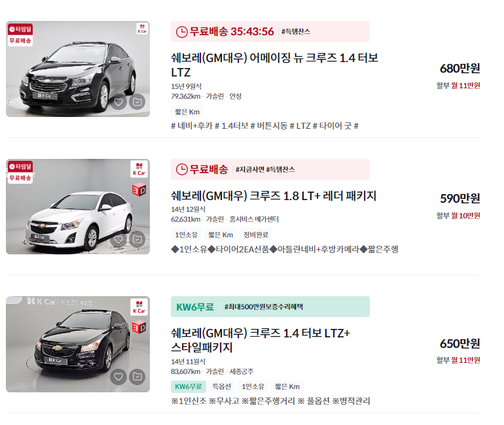
Task: Click description ◆1인소유◆타이어2EA신품
Action: point(285,249)
